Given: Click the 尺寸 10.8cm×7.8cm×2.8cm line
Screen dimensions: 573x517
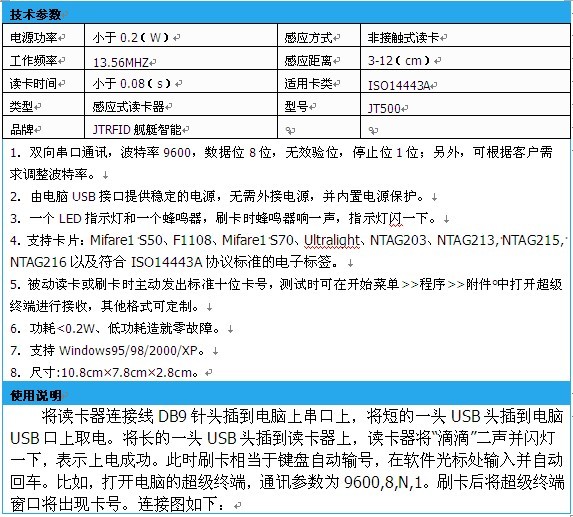Looking at the screenshot, I should [x=111, y=373].
